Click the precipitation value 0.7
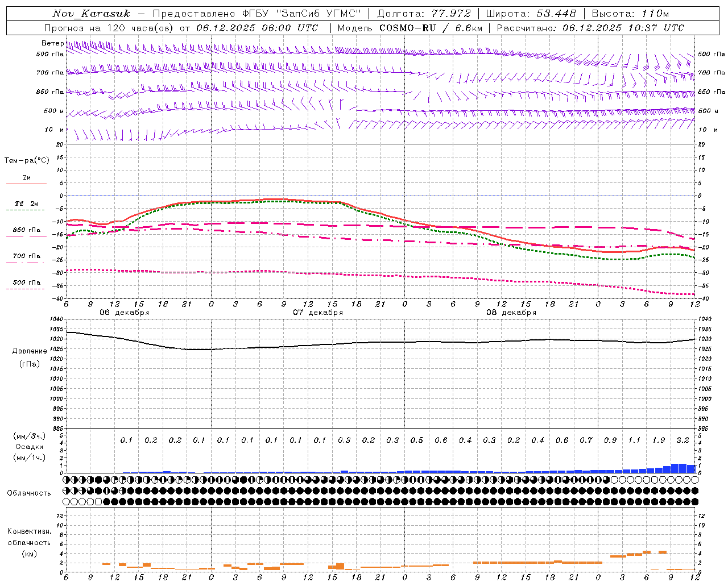 (586, 440)
